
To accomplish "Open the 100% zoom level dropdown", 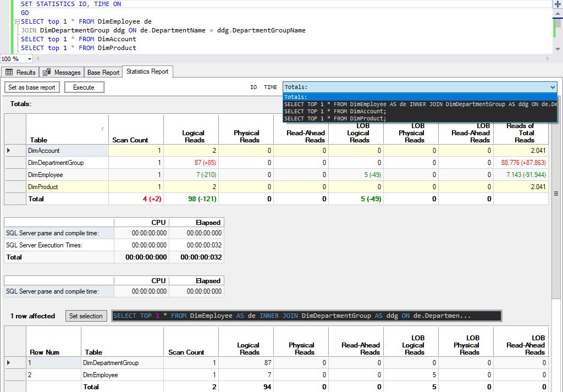I will [29, 59].
